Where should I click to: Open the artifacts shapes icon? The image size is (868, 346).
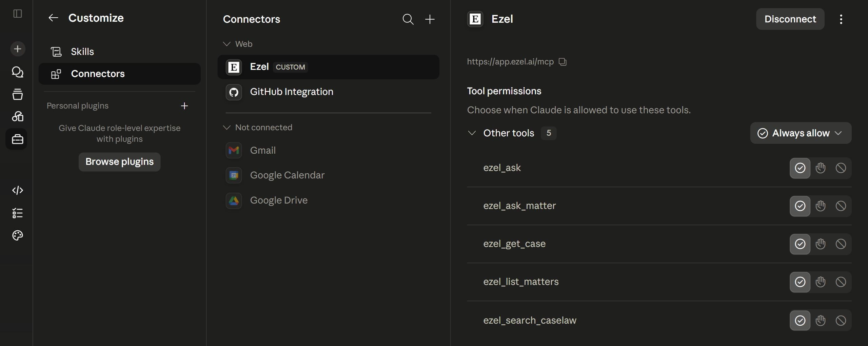click(18, 117)
